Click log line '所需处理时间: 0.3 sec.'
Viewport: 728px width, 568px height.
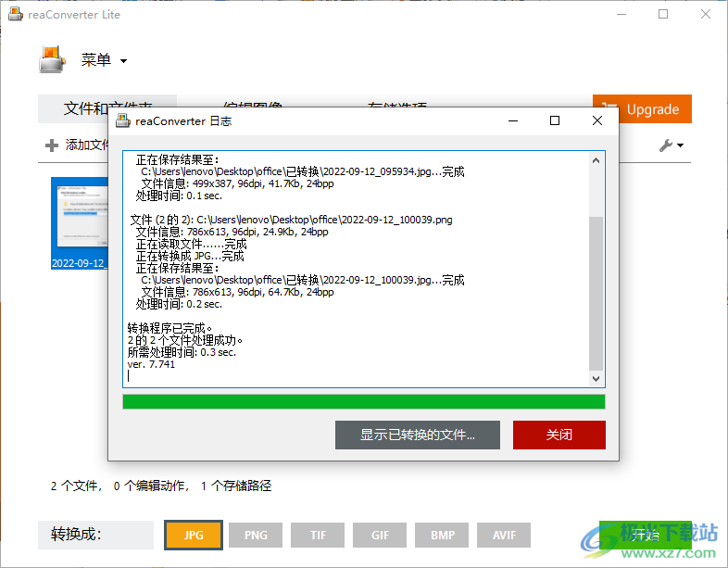click(x=182, y=352)
